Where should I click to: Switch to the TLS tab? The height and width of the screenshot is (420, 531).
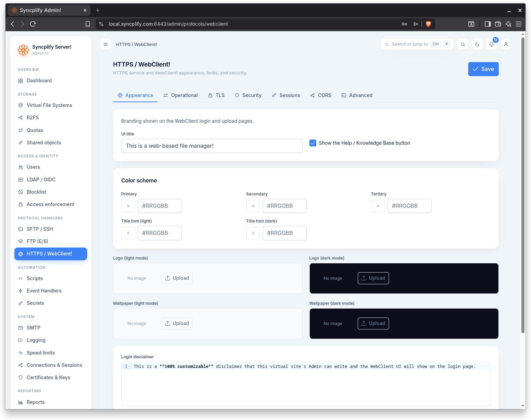tap(216, 95)
